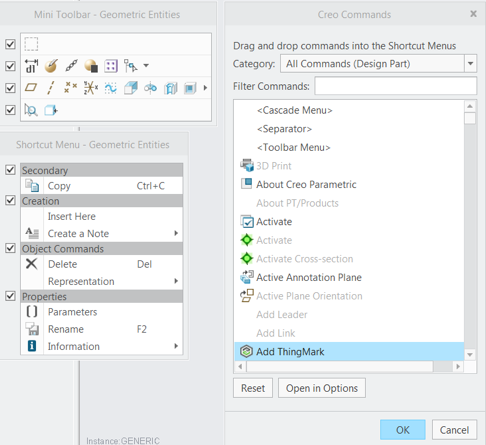Click the Zoom to Selected magnifier icon
The width and height of the screenshot is (486, 445).
pyautogui.click(x=31, y=110)
